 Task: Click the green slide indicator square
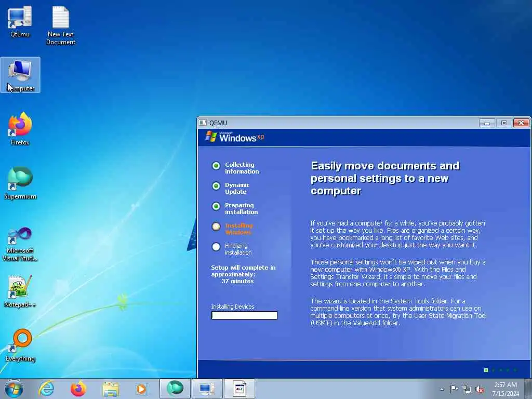pyautogui.click(x=486, y=370)
